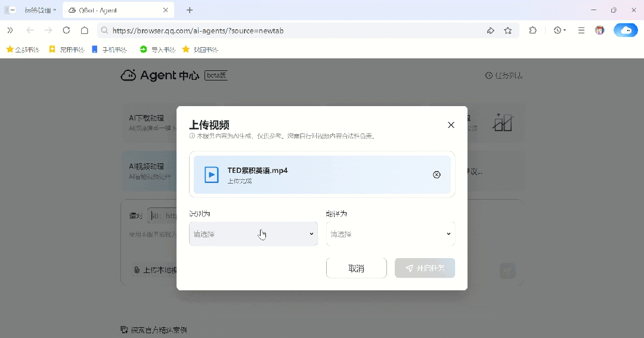Click the start task button in dialog
Image resolution: width=644 pixels, height=338 pixels.
pos(425,268)
